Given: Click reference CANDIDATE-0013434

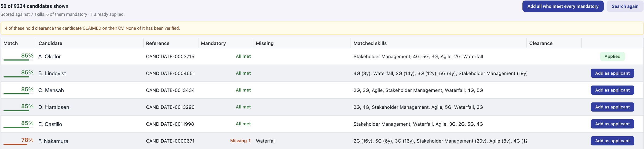Looking at the screenshot, I should click(x=170, y=90).
